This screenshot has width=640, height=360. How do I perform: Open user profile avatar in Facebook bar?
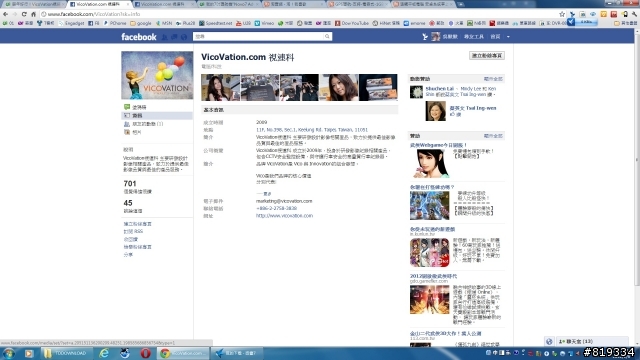click(x=436, y=37)
